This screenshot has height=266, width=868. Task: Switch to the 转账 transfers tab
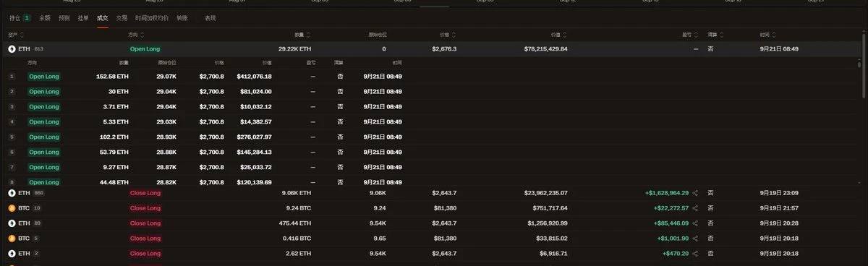(x=182, y=17)
